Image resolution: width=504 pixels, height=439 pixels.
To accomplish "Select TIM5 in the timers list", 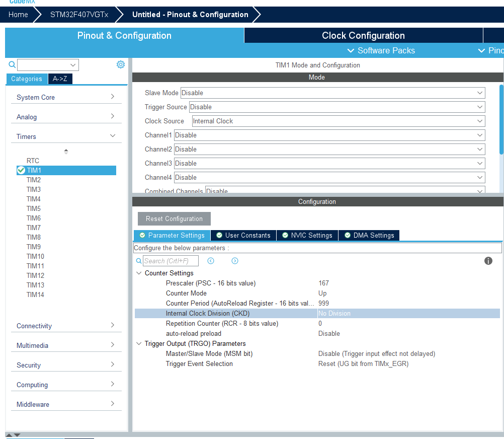I will click(x=33, y=208).
